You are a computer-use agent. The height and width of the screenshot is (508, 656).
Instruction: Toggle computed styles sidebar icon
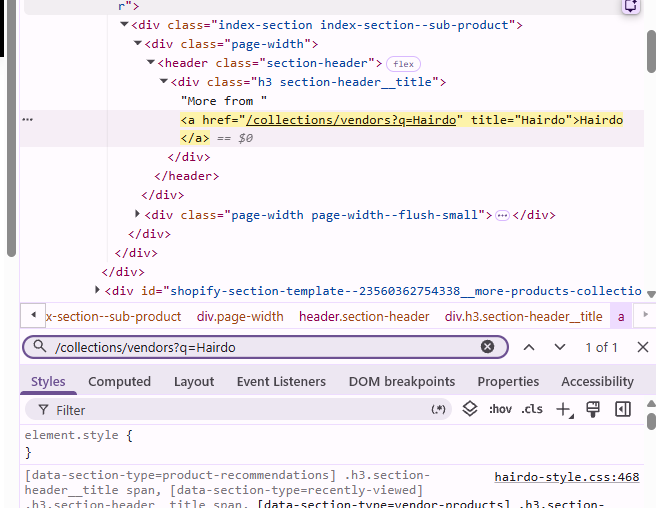point(623,409)
